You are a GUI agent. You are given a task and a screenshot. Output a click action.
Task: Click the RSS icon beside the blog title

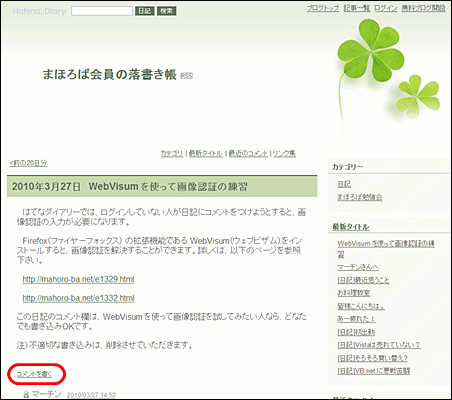click(186, 76)
